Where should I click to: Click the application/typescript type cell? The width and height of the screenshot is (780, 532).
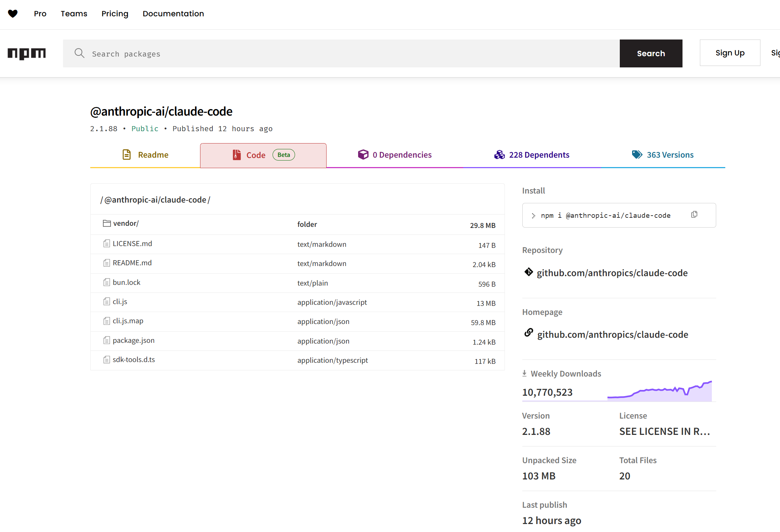point(333,360)
